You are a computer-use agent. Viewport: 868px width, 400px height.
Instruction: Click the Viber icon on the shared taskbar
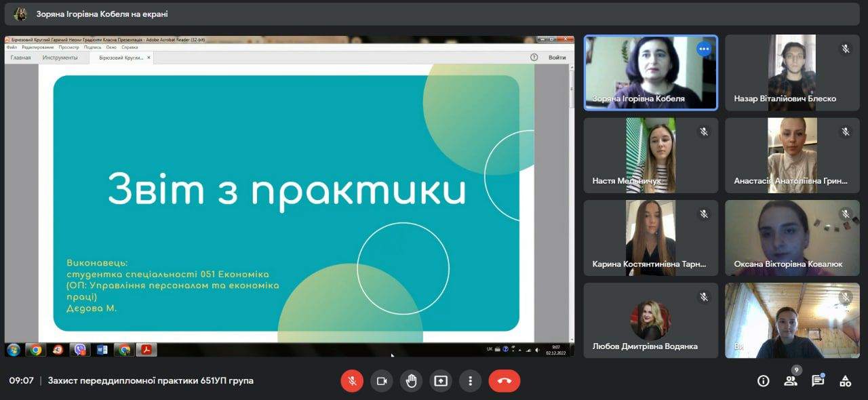coord(80,350)
